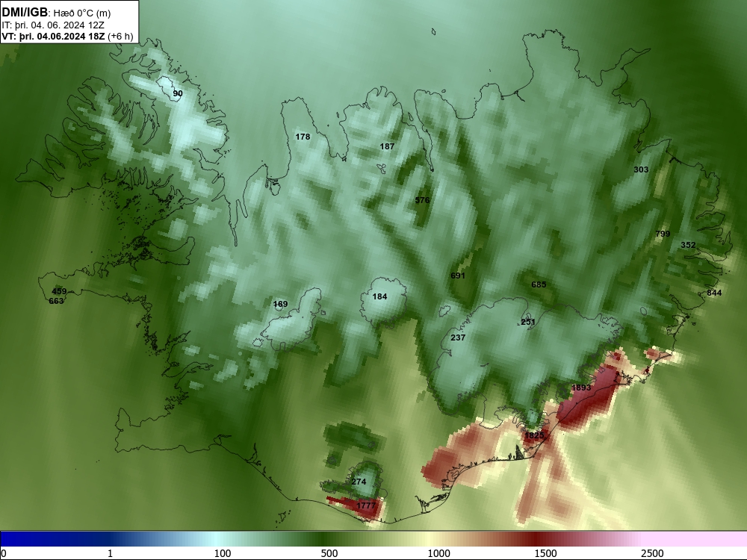Click the legend label 1000

click(x=438, y=553)
